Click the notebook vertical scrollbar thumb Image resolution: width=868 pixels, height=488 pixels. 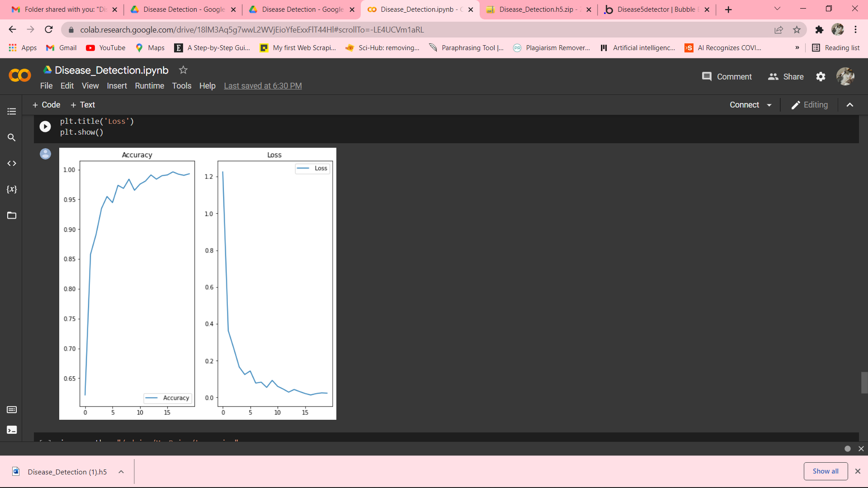click(864, 383)
